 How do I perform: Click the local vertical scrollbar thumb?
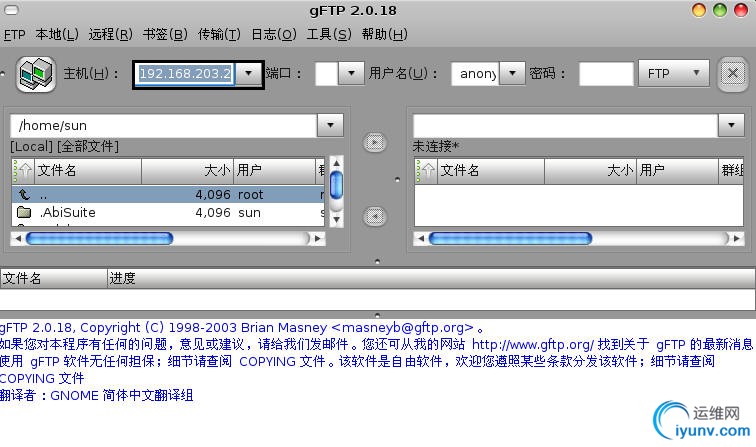coord(337,185)
